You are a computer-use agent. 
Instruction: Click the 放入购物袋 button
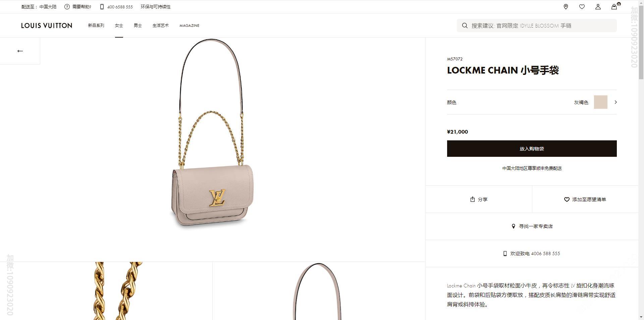532,148
